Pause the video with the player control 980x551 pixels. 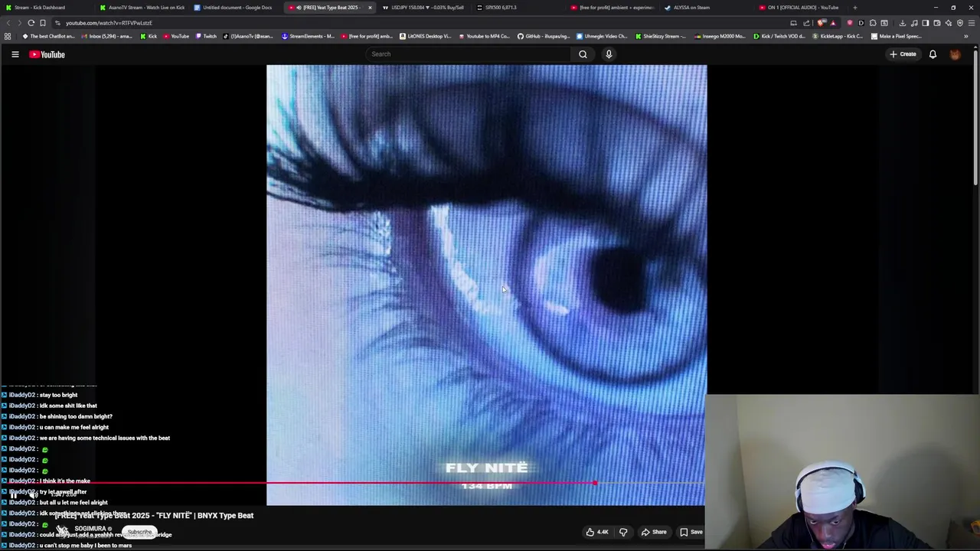pos(13,495)
